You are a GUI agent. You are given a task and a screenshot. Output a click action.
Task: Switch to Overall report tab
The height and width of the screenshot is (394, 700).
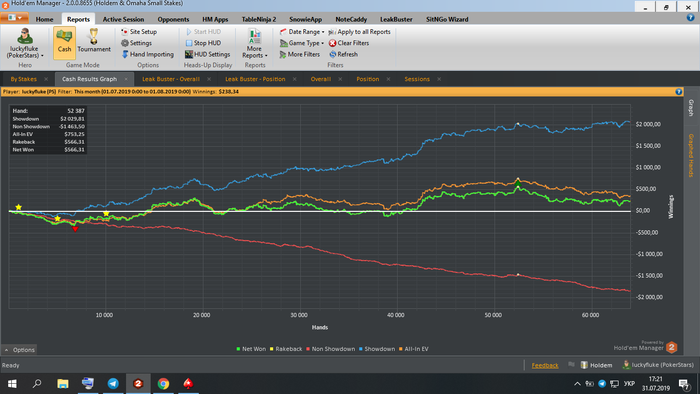click(321, 79)
